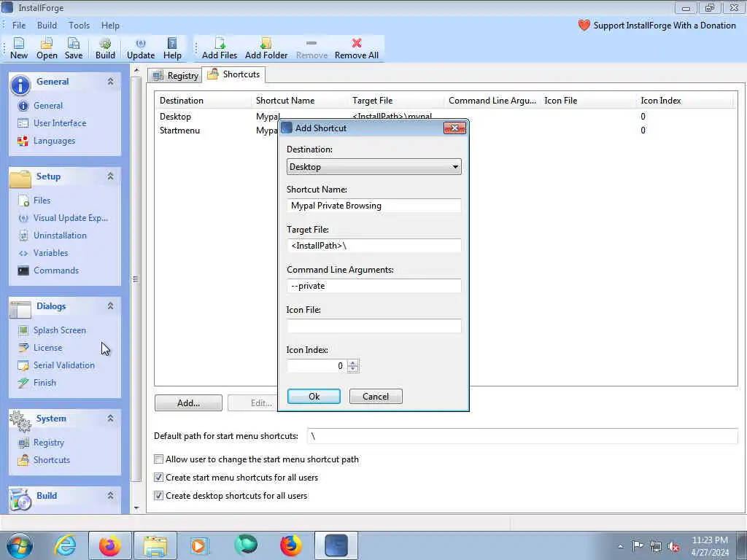The width and height of the screenshot is (747, 560).
Task: Click the Add Files toolbar icon
Action: [219, 49]
